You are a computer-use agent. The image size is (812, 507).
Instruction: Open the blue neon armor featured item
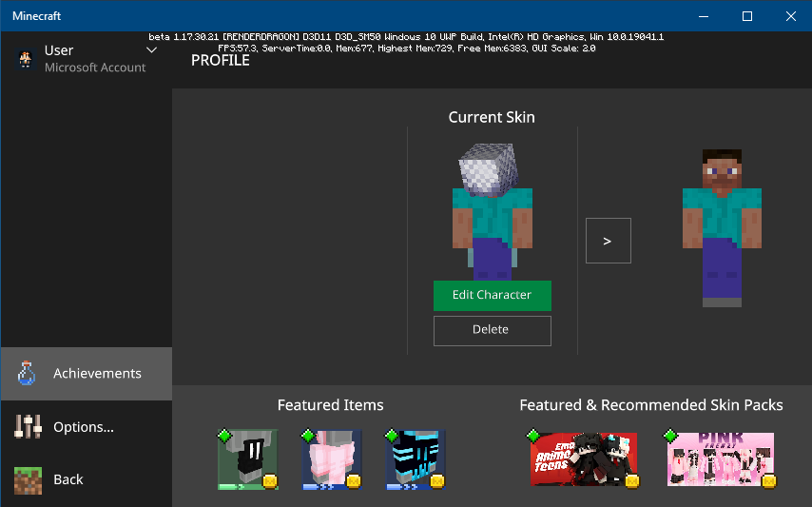pos(416,459)
